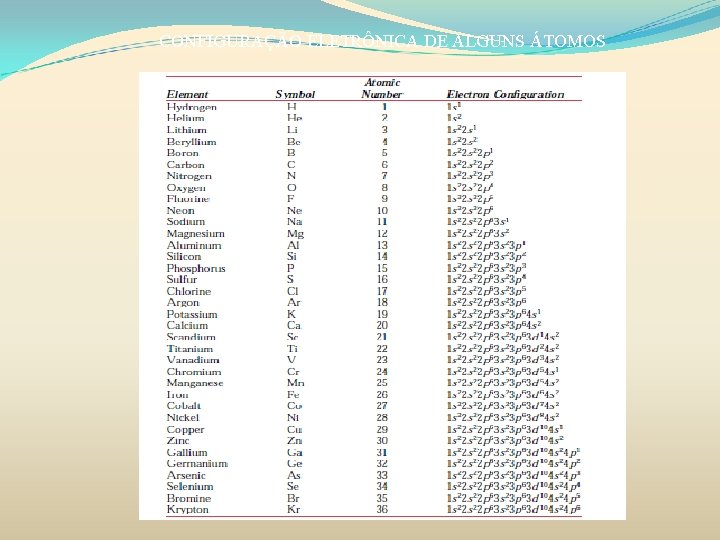
Task: Click the 'Bromine' element name
Action: point(189,498)
